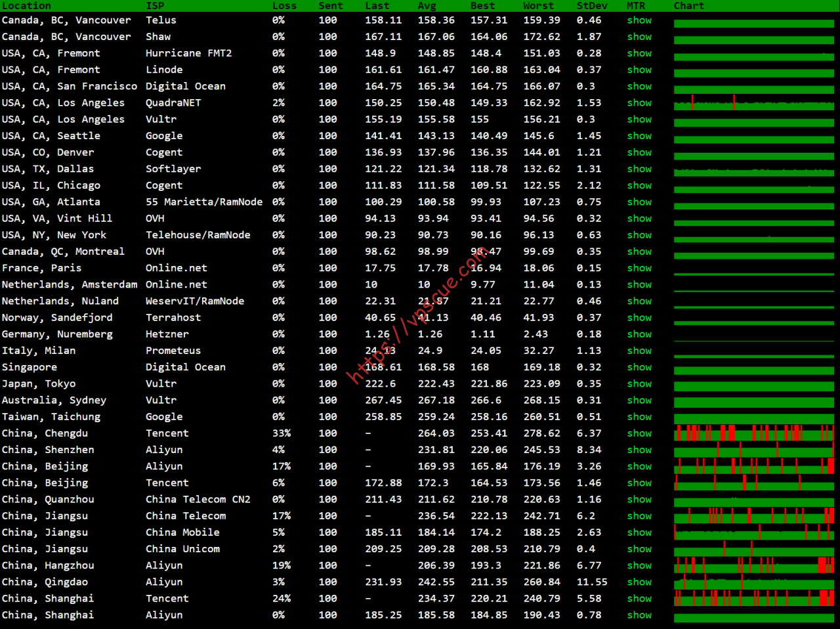
Task: Click the MTR column header
Action: (636, 5)
